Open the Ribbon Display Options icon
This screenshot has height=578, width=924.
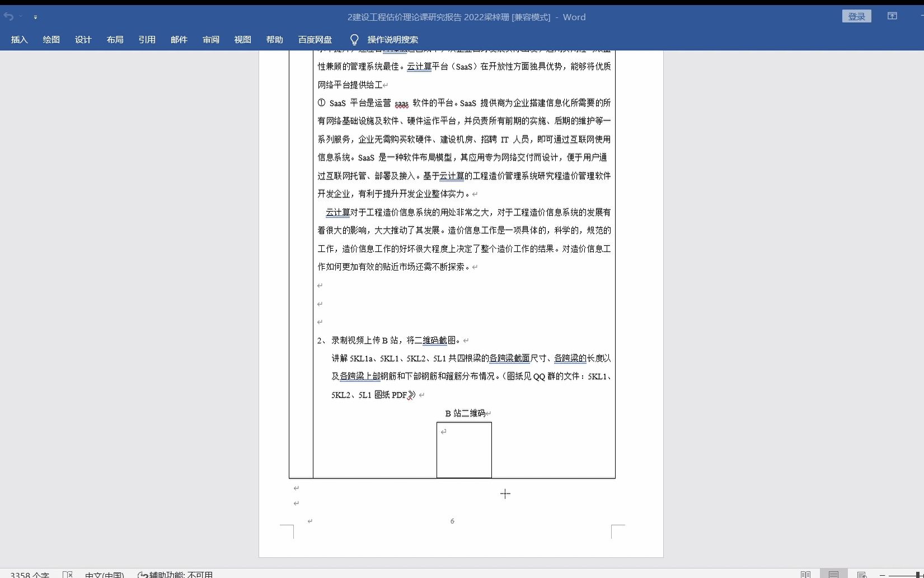pos(892,16)
